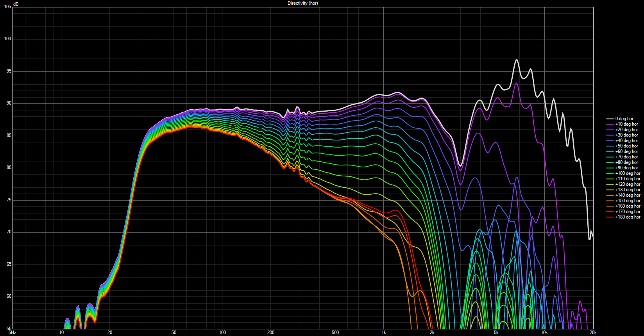This screenshot has height=336, width=644.
Task: Click the white 0 deg hor legend line swatch
Action: [x=610, y=119]
